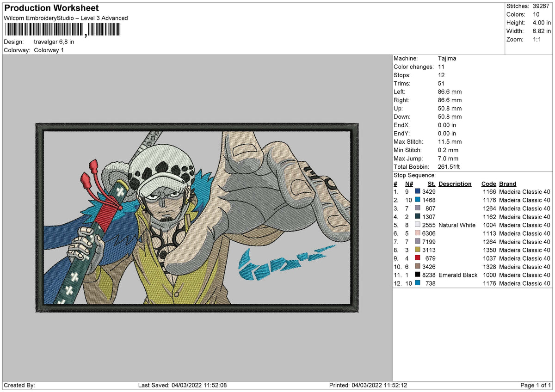Click thread code "1004"
Screen dimensions: 555x392
(488, 225)
